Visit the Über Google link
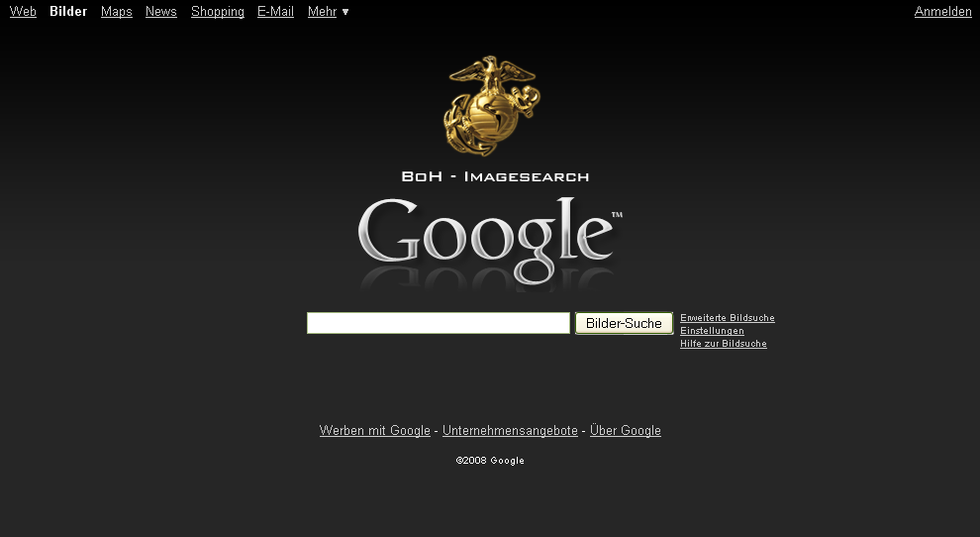The image size is (980, 537). 625,431
